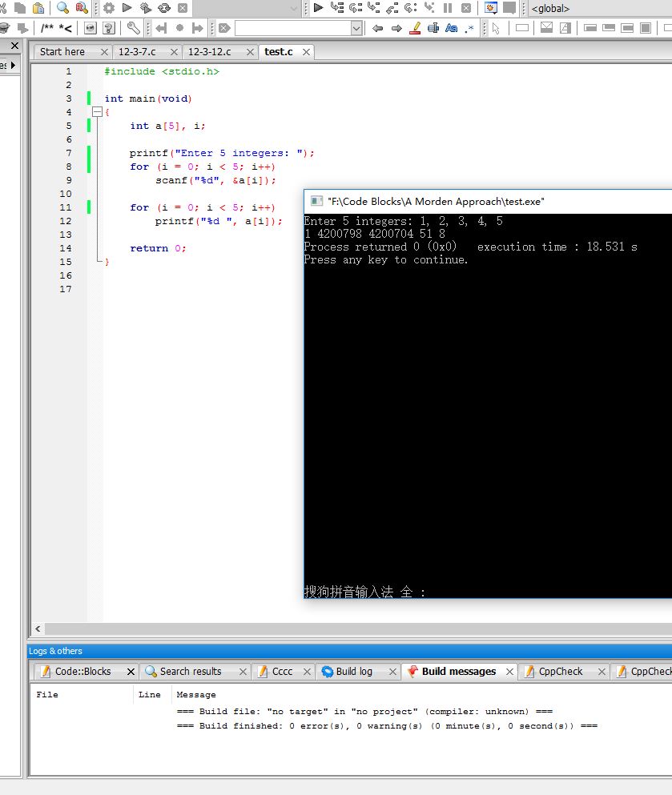Open Find with the magnifier icon
672x795 pixels.
click(62, 8)
